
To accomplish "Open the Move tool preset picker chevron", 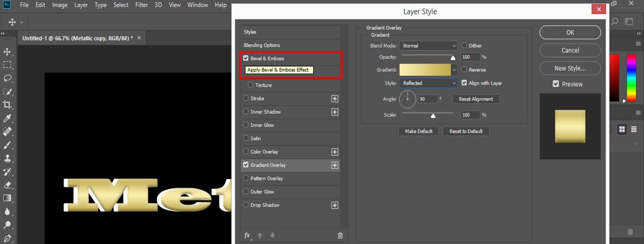I will [x=22, y=22].
